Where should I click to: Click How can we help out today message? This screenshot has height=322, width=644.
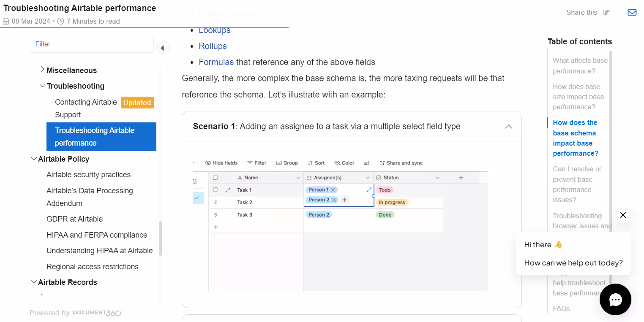pos(573,262)
